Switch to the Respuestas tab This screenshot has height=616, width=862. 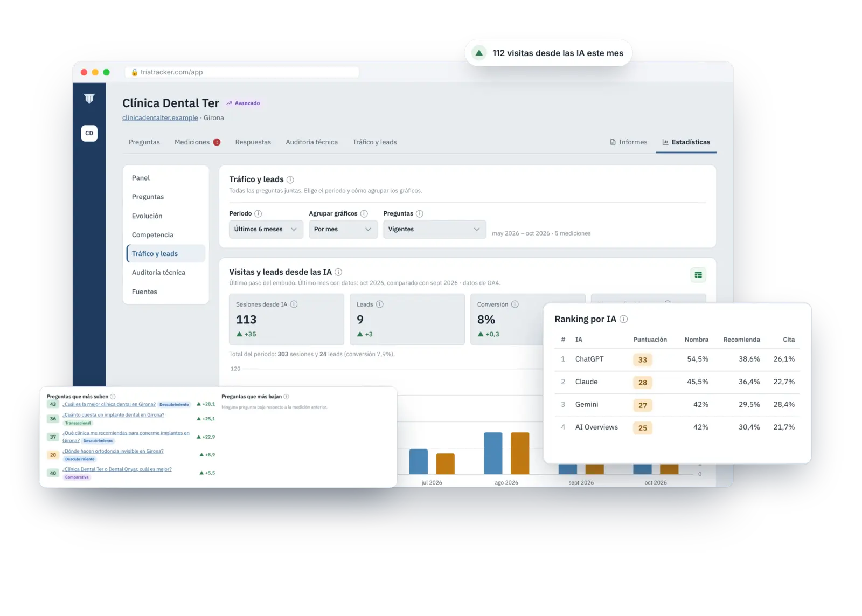(253, 142)
